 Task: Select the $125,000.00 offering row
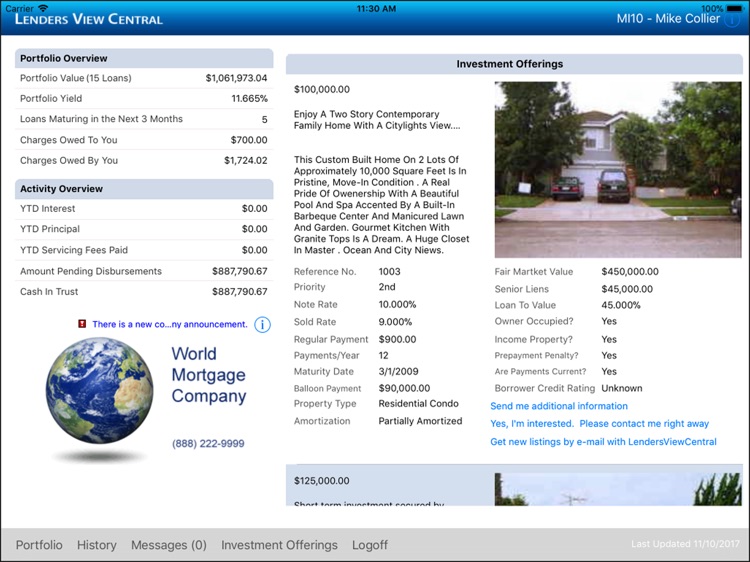point(514,485)
